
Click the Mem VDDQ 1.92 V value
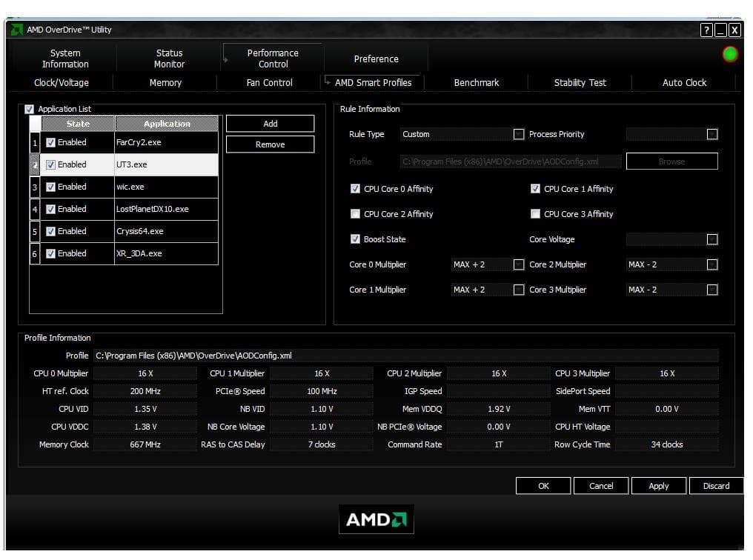499,409
